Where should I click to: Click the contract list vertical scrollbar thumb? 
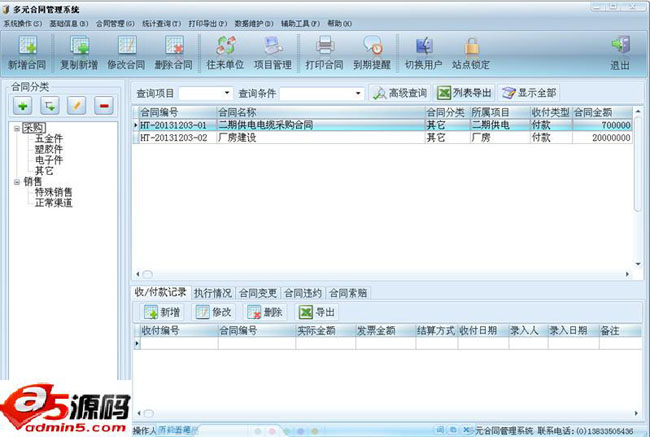[638, 164]
